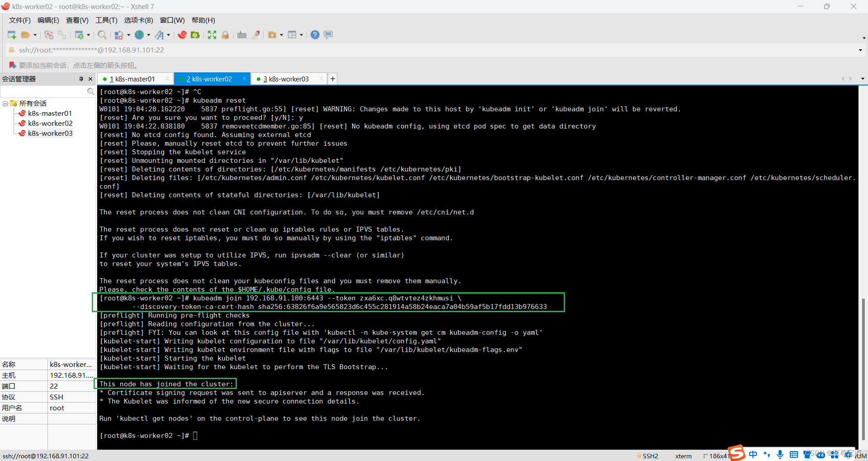Toggle the full screen icon

coord(212,35)
